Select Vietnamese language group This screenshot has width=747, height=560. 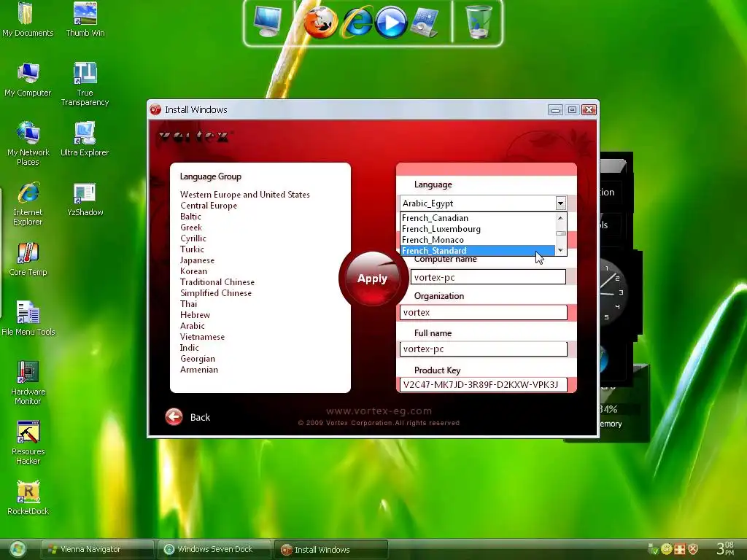pos(202,337)
